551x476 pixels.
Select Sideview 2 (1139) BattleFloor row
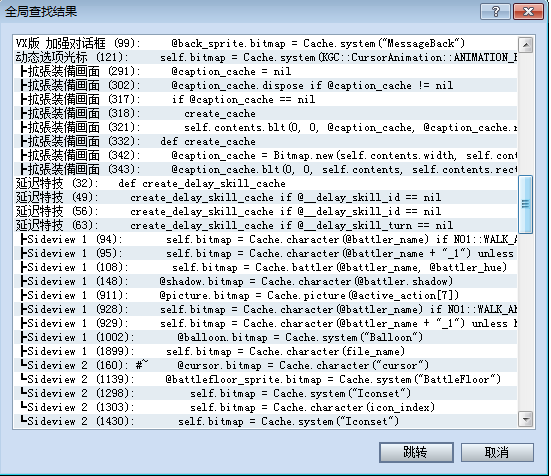pos(265,379)
